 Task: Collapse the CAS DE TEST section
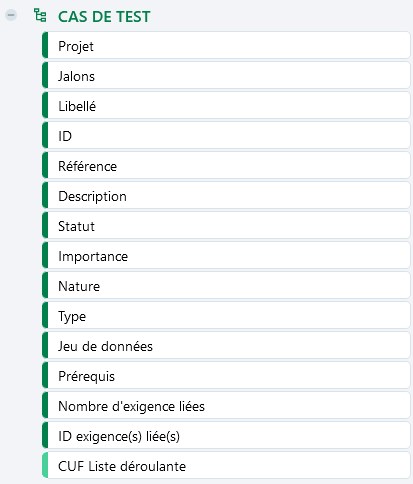[11, 15]
